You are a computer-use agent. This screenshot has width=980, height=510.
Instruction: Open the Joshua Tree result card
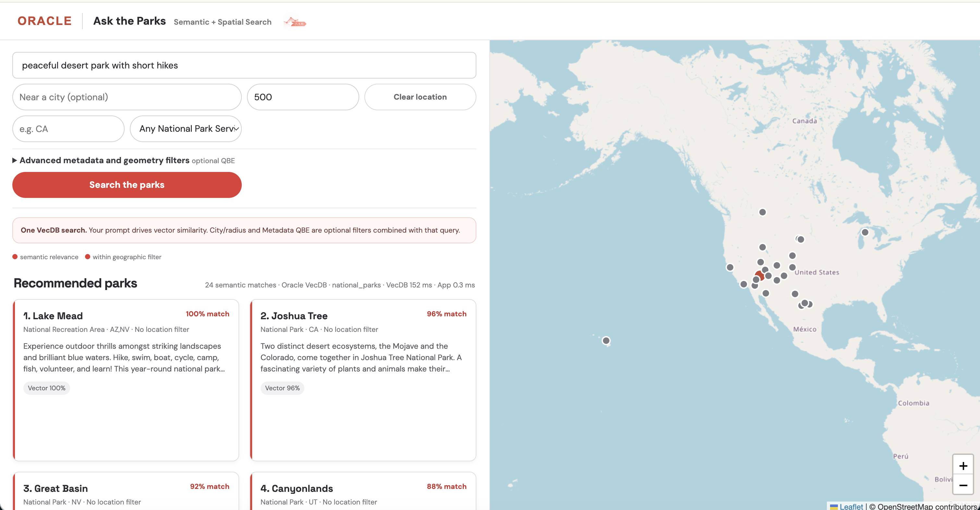363,380
